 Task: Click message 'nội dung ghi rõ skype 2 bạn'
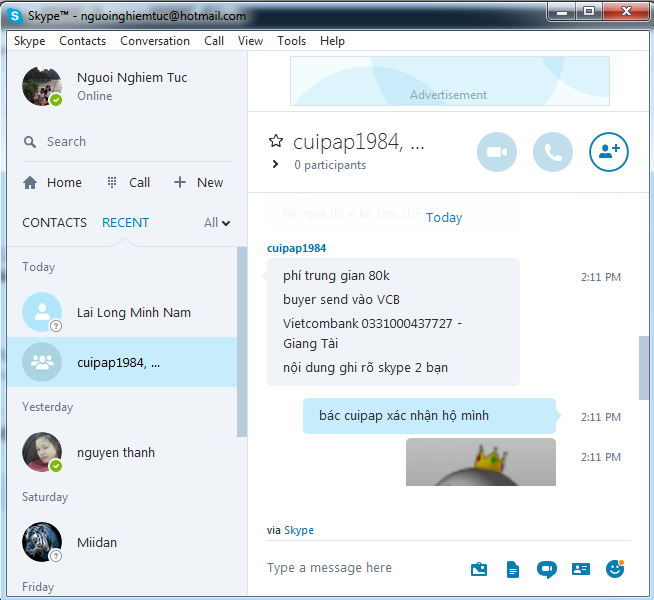pyautogui.click(x=365, y=368)
